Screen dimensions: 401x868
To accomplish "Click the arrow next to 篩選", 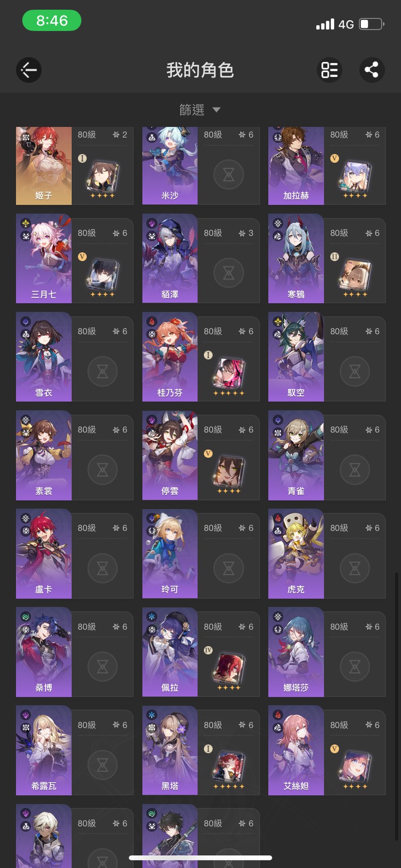I will (217, 110).
